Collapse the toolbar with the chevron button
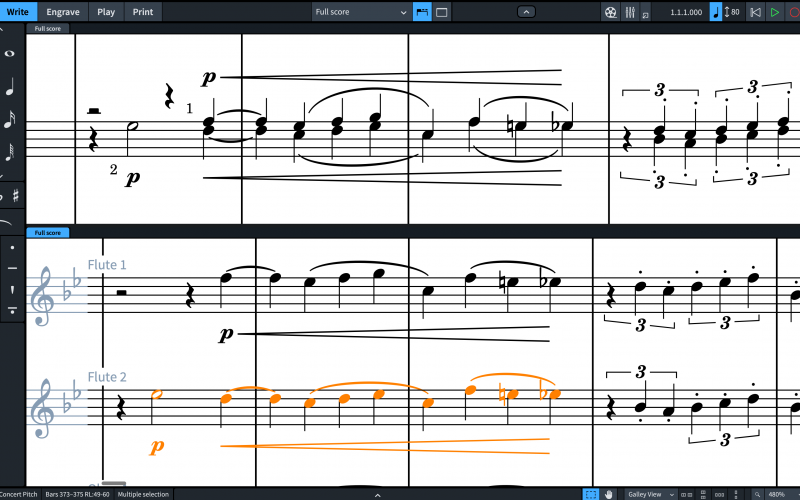 [x=526, y=12]
